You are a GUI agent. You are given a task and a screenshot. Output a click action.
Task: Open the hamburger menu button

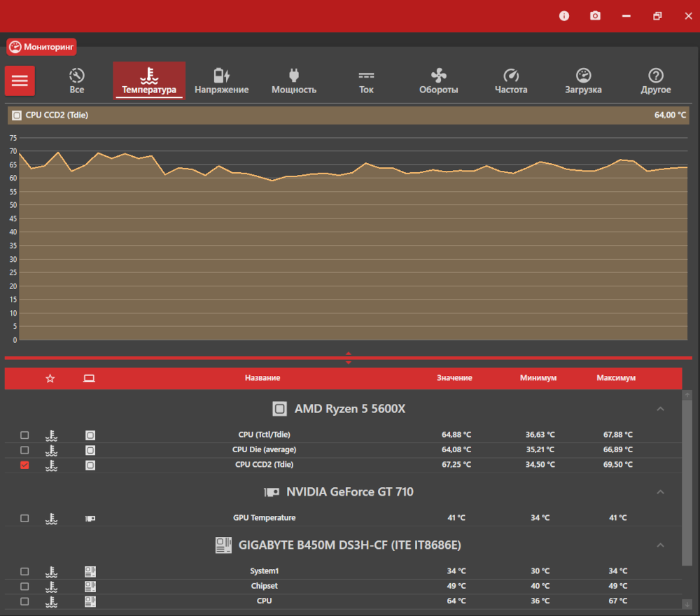tap(20, 80)
